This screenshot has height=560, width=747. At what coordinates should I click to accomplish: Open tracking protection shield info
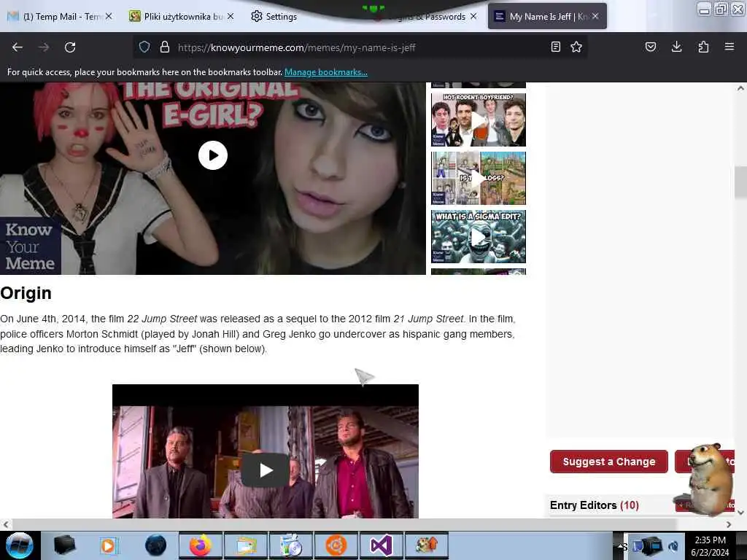144,47
